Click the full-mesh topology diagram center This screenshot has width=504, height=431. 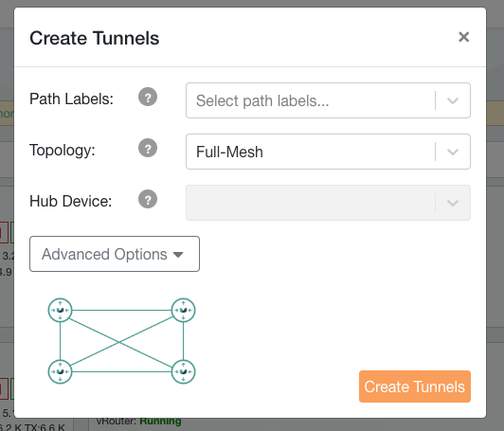121,341
